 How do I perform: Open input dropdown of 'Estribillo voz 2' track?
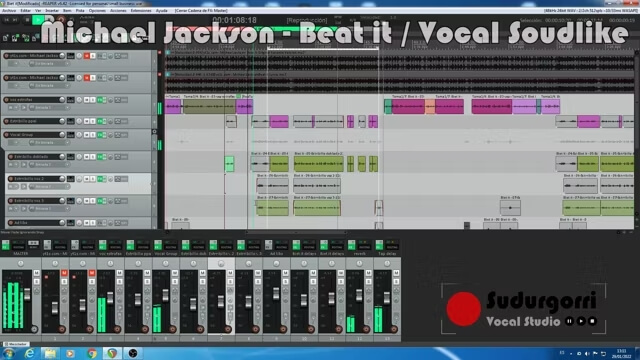click(x=49, y=187)
